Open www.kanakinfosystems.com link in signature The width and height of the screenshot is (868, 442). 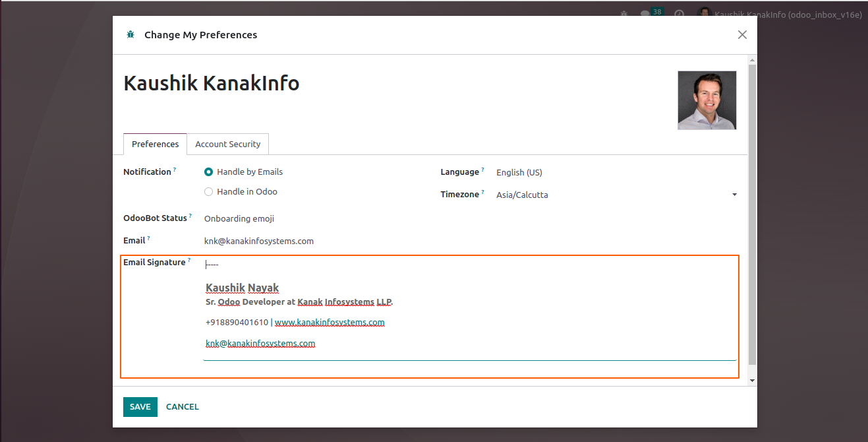[330, 323]
